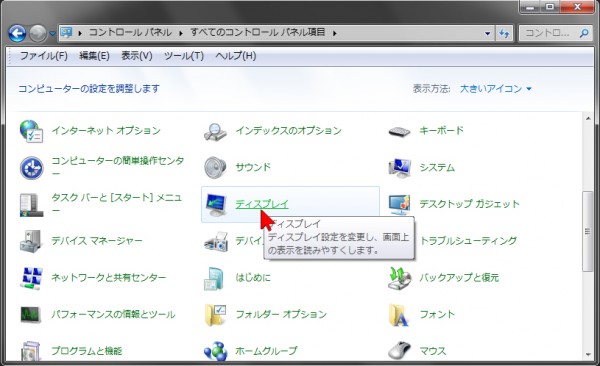Open the 編集(E) menu
This screenshot has height=366, width=600.
point(94,56)
